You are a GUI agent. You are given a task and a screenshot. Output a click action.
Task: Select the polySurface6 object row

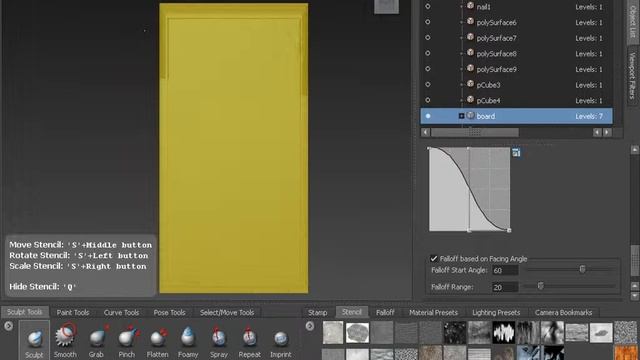pyautogui.click(x=516, y=22)
